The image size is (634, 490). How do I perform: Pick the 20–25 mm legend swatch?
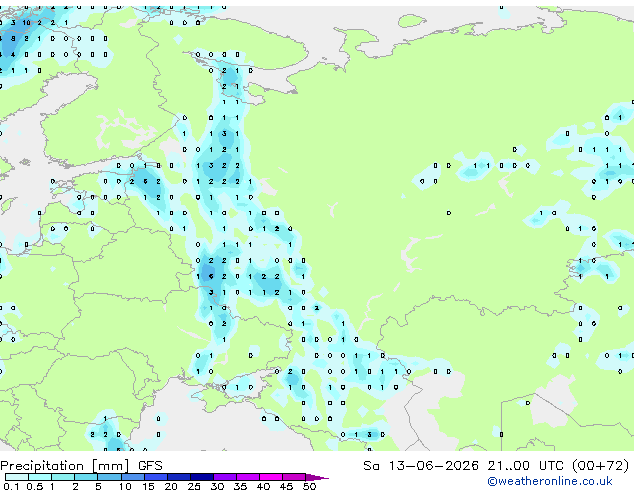click(179, 477)
